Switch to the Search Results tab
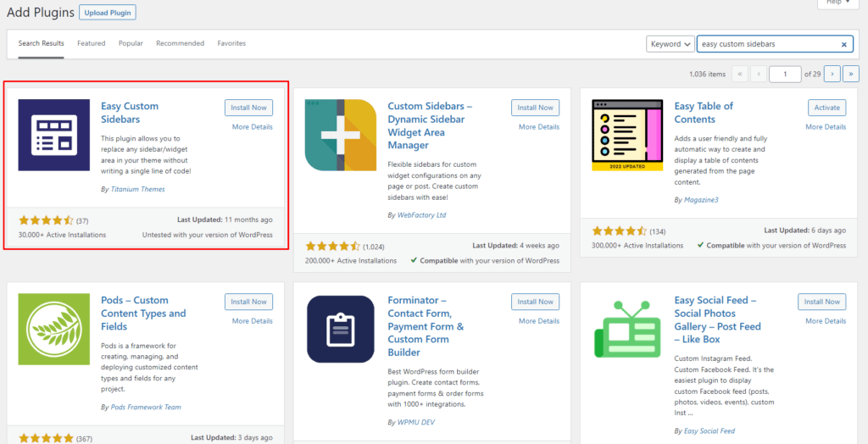The image size is (868, 444). pos(41,43)
